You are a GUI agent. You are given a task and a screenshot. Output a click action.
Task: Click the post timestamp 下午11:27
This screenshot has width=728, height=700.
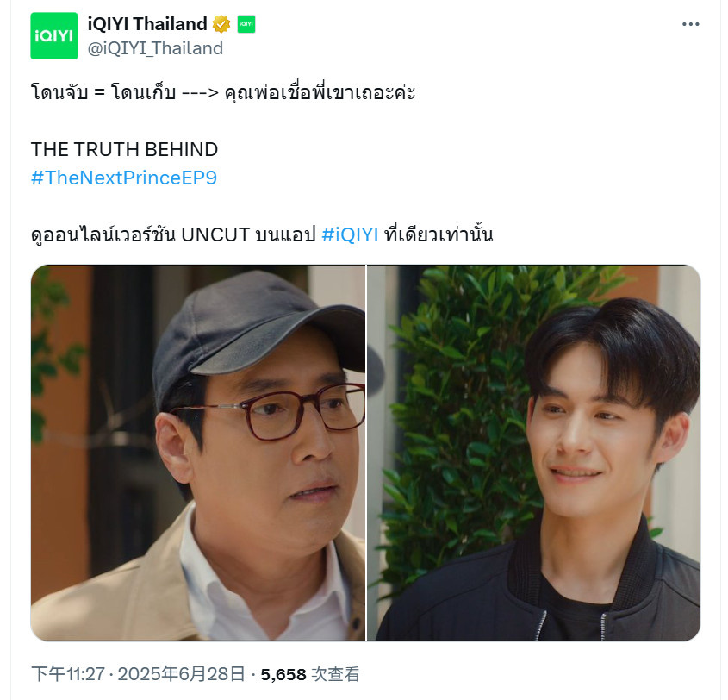[x=68, y=674]
